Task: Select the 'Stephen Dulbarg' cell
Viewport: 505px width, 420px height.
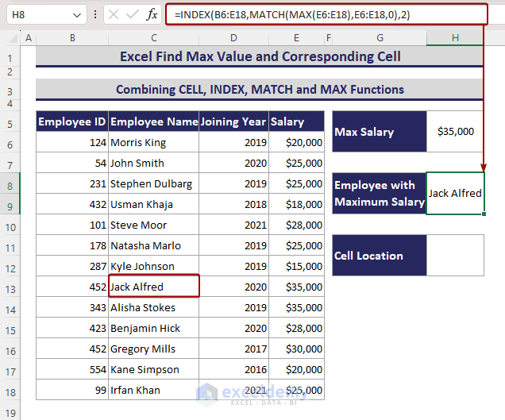Action: tap(154, 183)
